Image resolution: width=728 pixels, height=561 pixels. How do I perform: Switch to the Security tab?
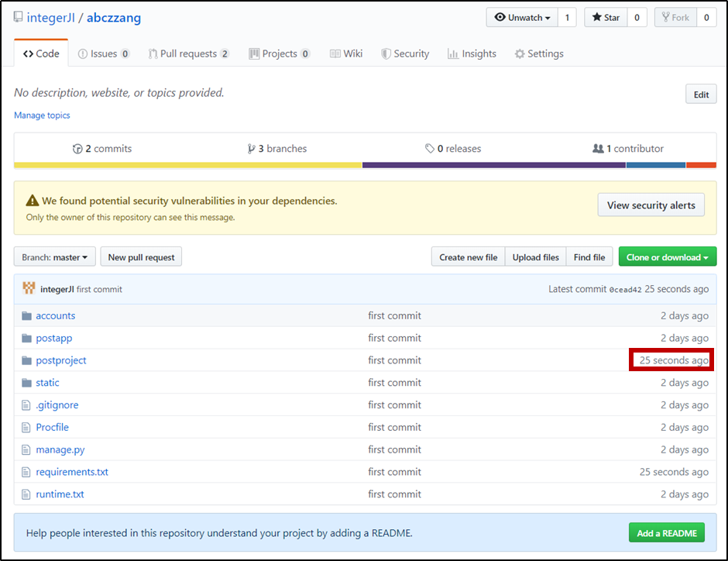[x=405, y=54]
